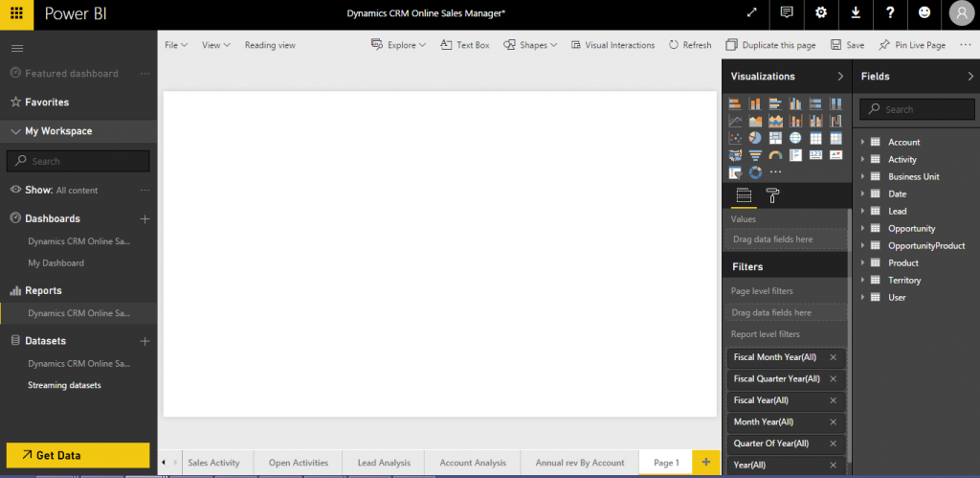Open the Explore dropdown
Viewport: 980px width, 478px height.
[399, 45]
